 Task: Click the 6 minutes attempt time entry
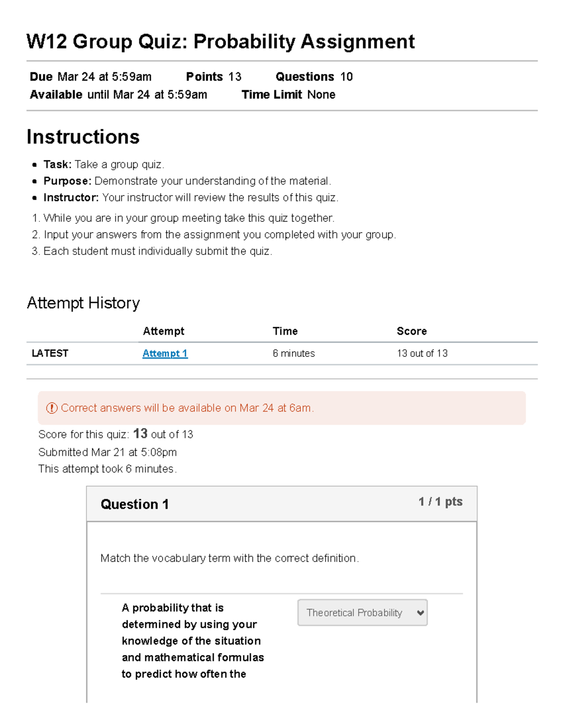(x=294, y=353)
